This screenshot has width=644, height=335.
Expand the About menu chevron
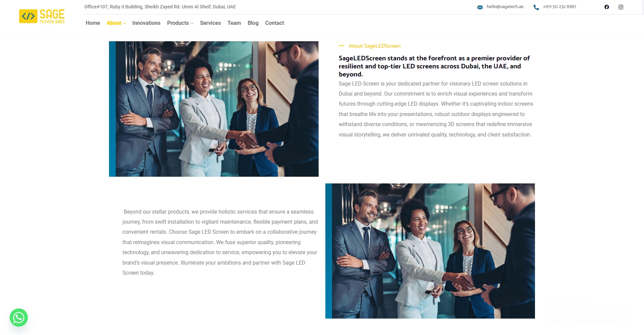click(x=124, y=23)
